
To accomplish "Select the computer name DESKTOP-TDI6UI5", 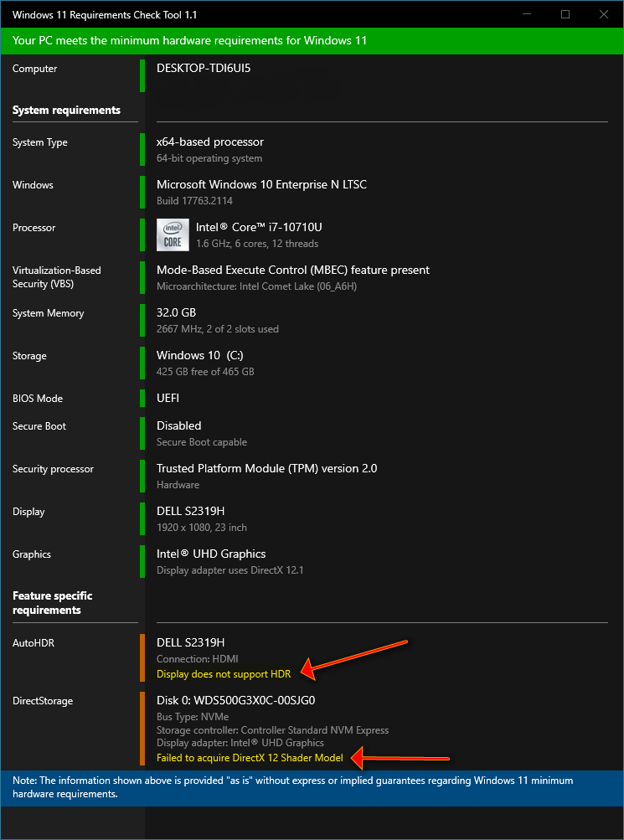I will point(204,68).
